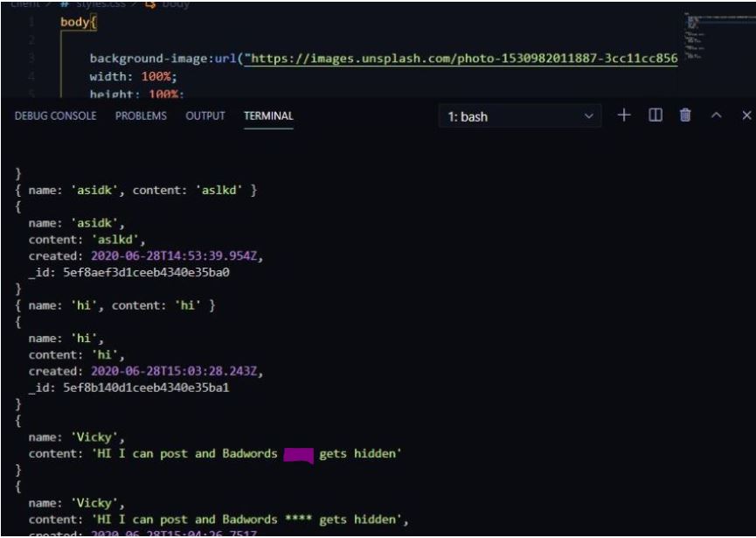Select the TERMINAL tab
Viewport: 756px width, 538px height.
[x=268, y=115]
